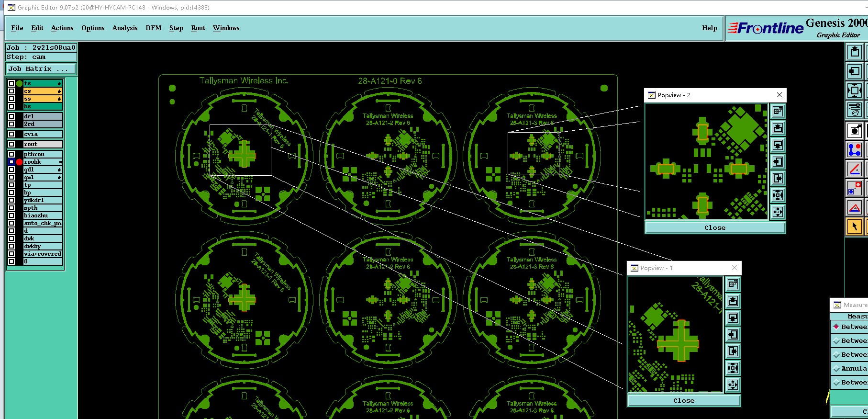Viewport: 868px width, 419px height.
Task: Close Popview 2 with its Close button
Action: [x=715, y=228]
